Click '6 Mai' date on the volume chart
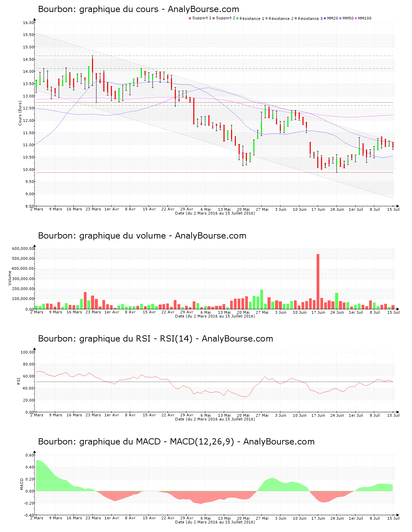412x532 pixels. (x=206, y=312)
